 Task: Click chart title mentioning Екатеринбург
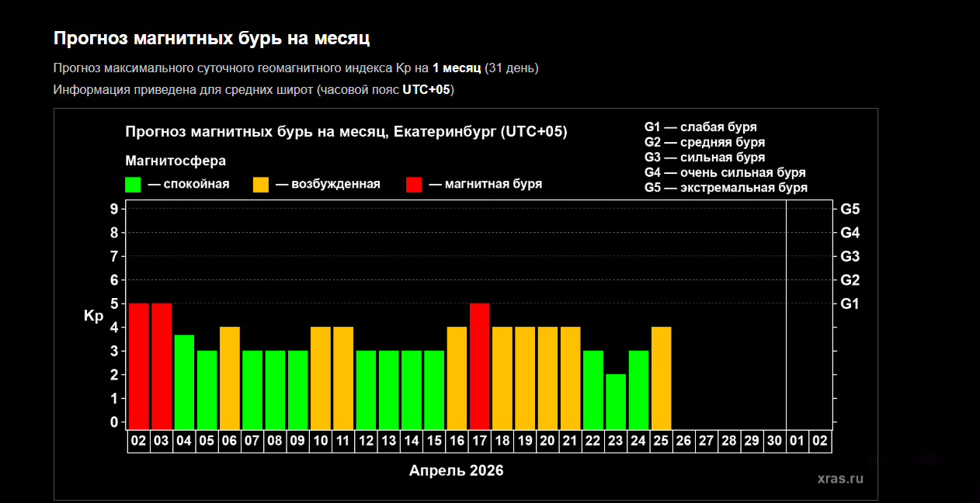pyautogui.click(x=346, y=132)
